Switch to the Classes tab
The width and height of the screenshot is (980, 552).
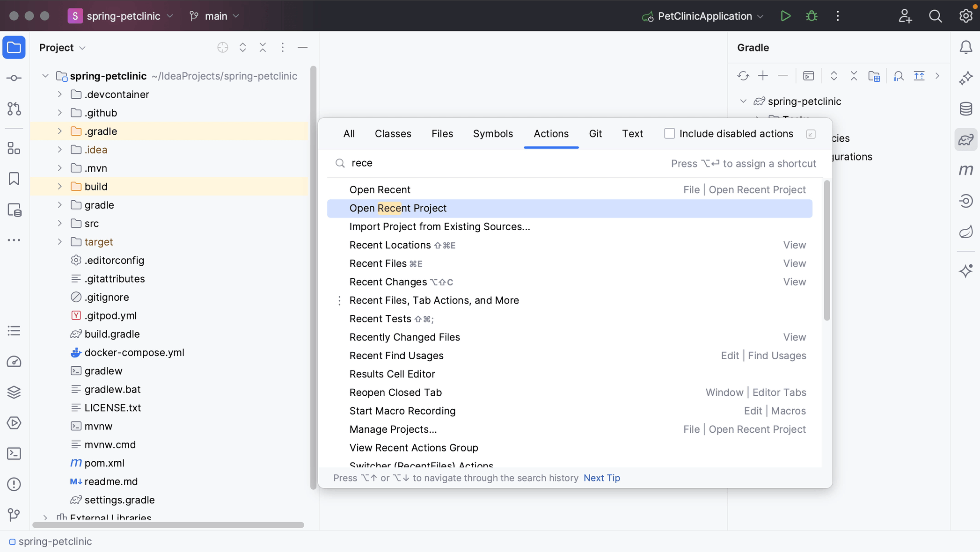[x=393, y=133]
